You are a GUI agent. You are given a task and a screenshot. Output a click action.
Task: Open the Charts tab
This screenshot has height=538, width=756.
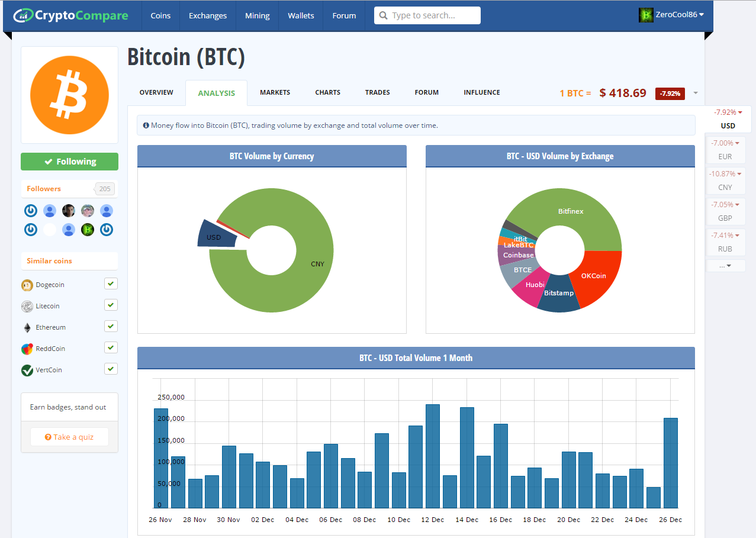328,93
